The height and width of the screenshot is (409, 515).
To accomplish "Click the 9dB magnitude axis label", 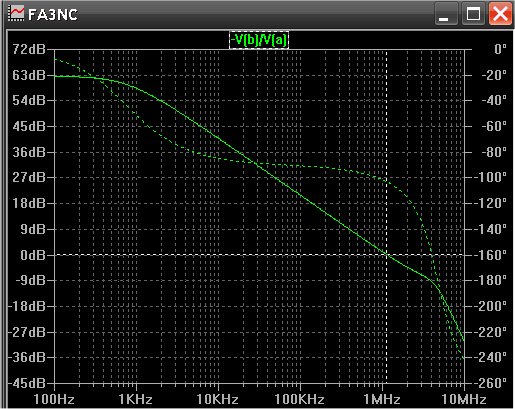I will pyautogui.click(x=33, y=229).
